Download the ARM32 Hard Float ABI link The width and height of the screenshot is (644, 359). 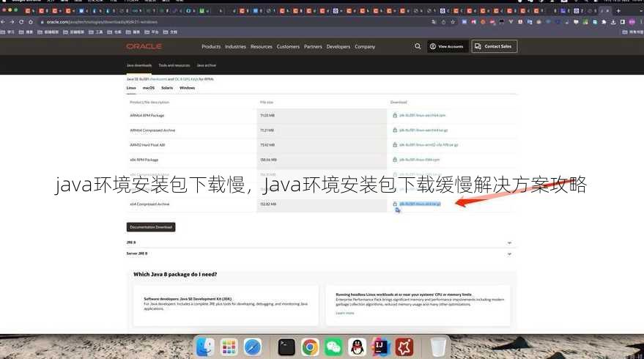[x=429, y=145]
